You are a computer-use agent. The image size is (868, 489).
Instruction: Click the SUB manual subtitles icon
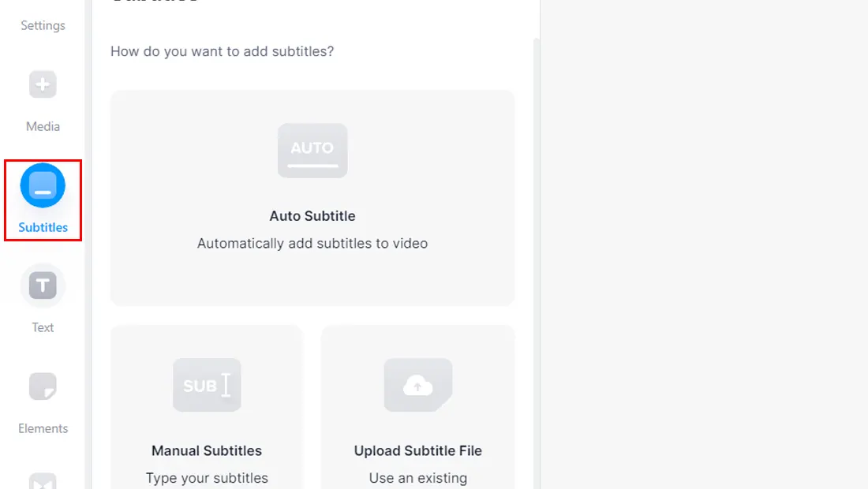[x=207, y=385]
